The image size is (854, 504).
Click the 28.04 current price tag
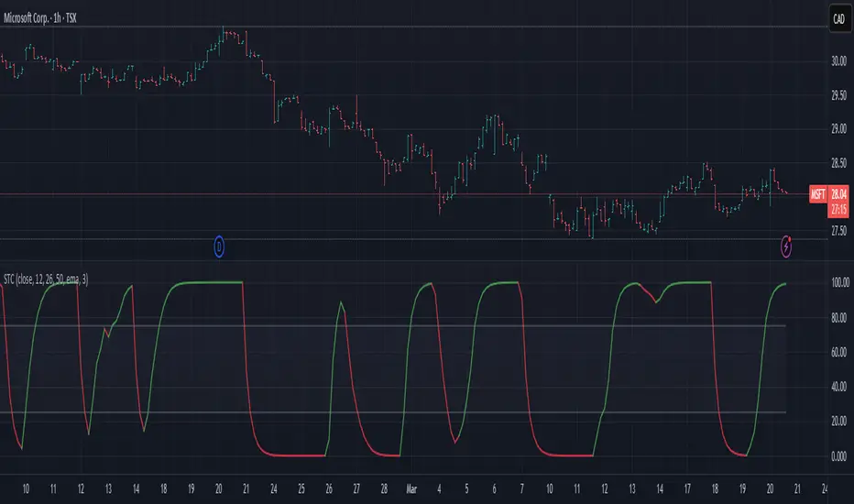(838, 194)
